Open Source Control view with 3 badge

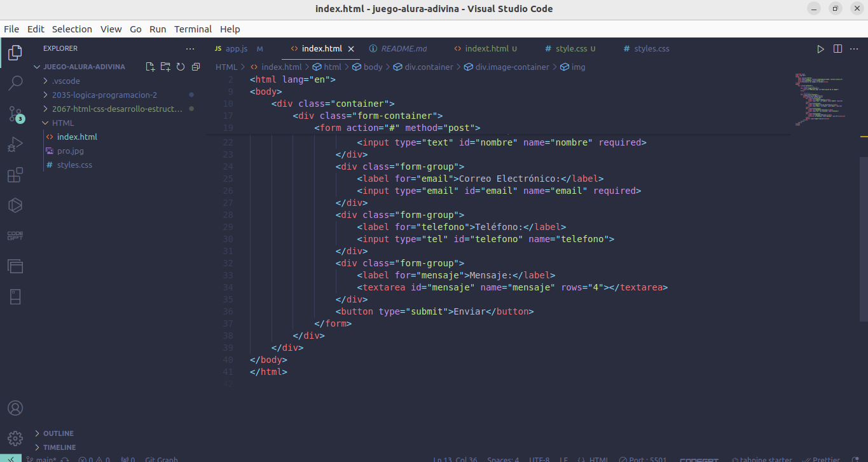coord(15,114)
